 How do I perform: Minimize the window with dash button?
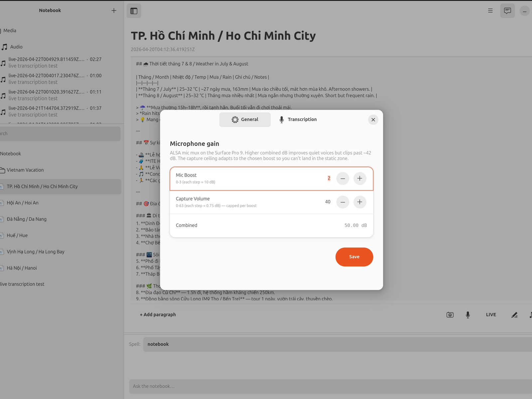point(524,11)
